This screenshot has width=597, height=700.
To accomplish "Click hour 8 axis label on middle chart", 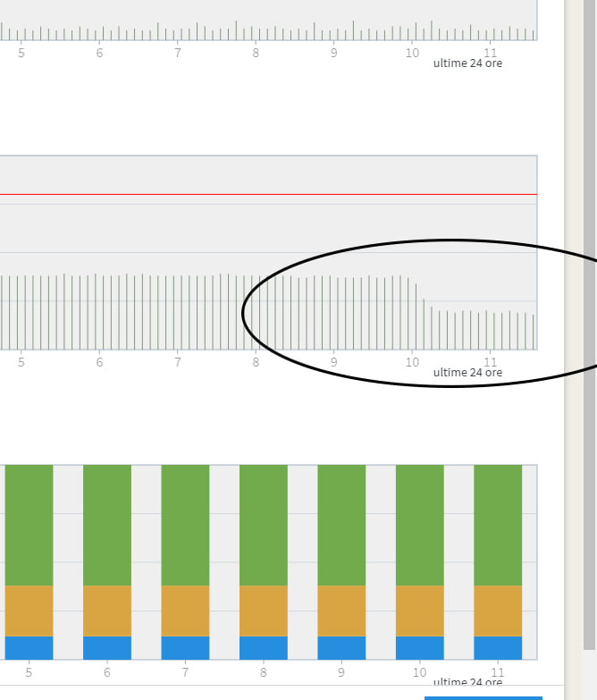I will [x=256, y=362].
